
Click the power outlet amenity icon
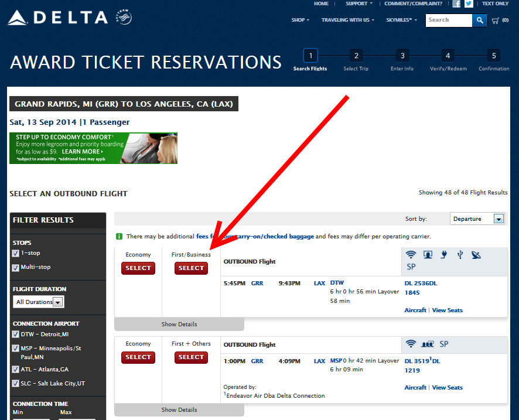(444, 255)
